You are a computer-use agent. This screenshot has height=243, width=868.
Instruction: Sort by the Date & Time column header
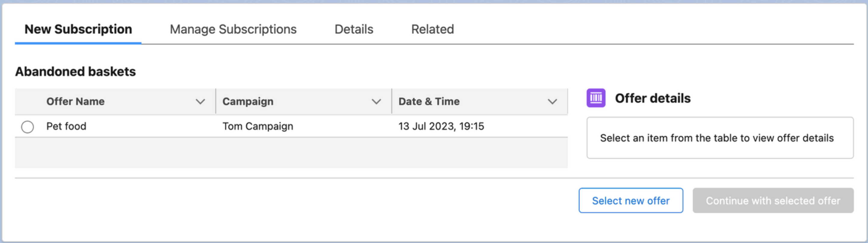tap(429, 101)
